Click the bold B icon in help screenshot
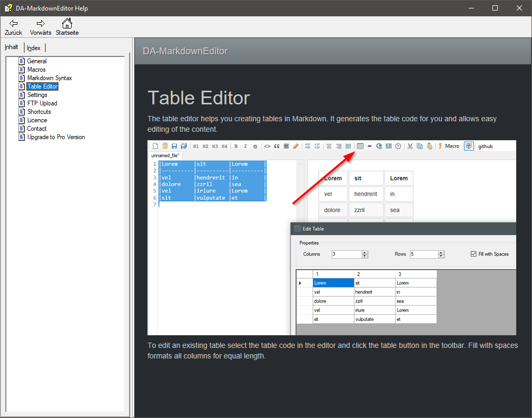532x418 pixels. [236, 147]
